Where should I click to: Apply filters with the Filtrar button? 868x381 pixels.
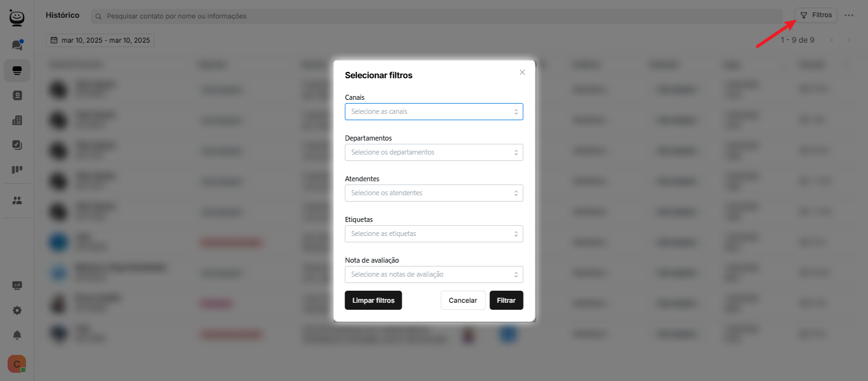pyautogui.click(x=506, y=300)
